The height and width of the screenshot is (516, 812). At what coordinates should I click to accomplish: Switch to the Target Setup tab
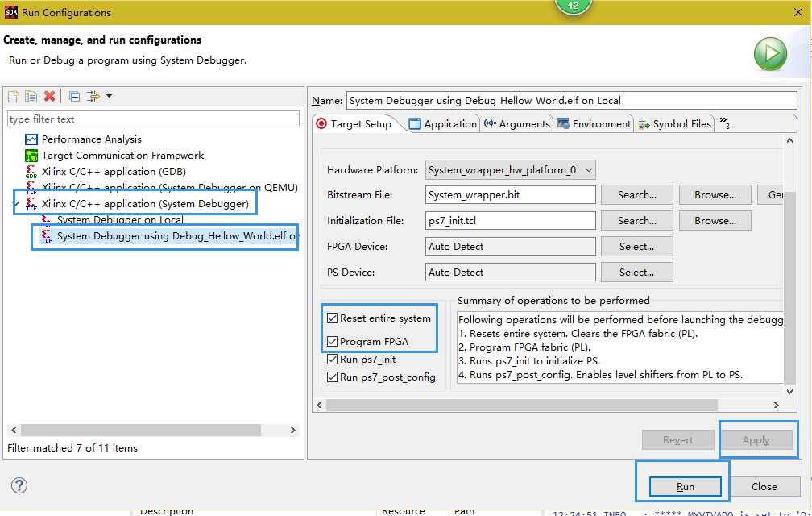[x=361, y=124]
